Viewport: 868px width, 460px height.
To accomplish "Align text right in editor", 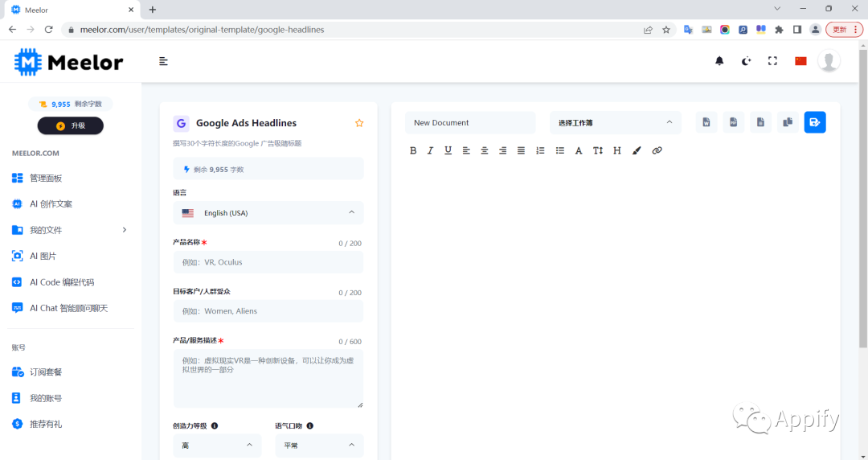I will pos(502,150).
